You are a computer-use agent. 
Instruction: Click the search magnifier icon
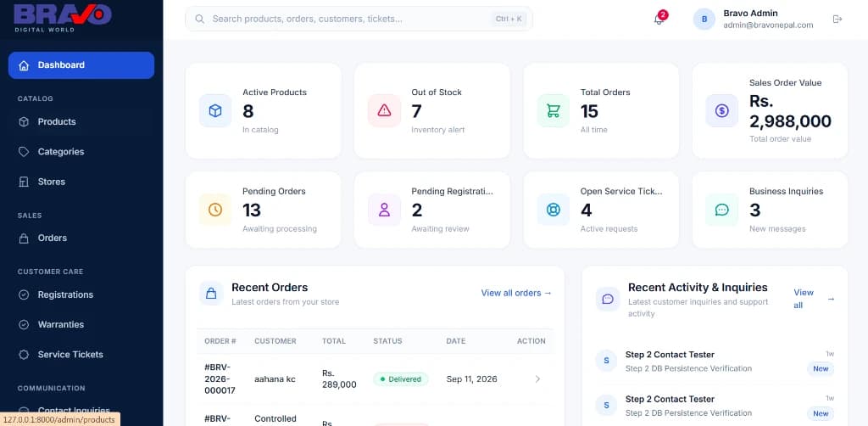click(x=200, y=19)
